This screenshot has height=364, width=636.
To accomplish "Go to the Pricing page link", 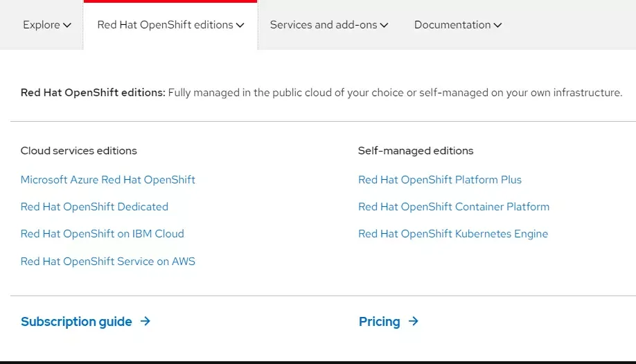I will tap(379, 321).
